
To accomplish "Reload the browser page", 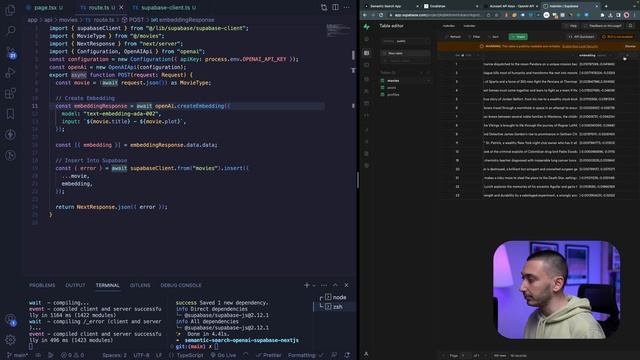I will 381,15.
